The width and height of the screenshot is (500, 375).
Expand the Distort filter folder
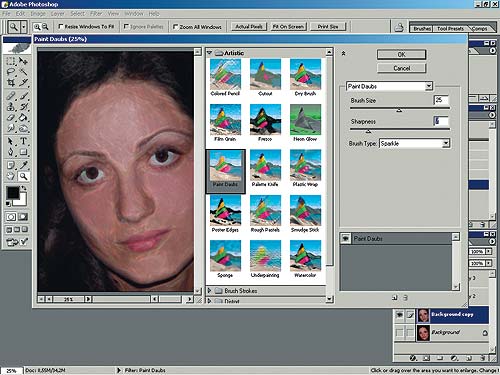210,301
